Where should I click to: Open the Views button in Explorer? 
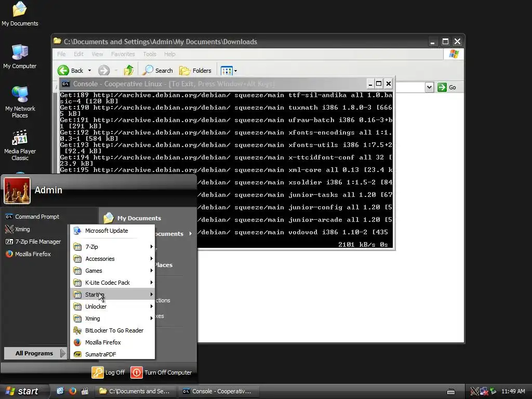click(227, 71)
